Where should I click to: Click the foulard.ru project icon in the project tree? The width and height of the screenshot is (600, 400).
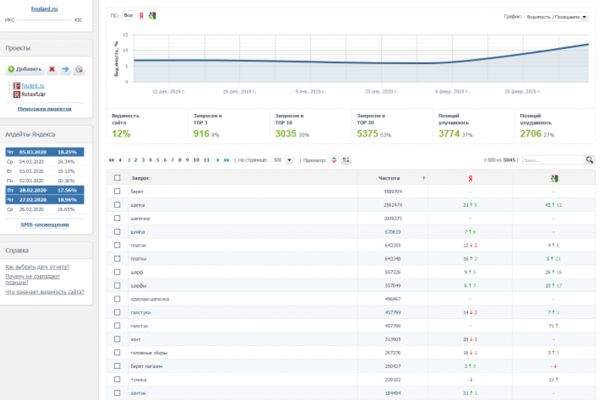coord(16,86)
